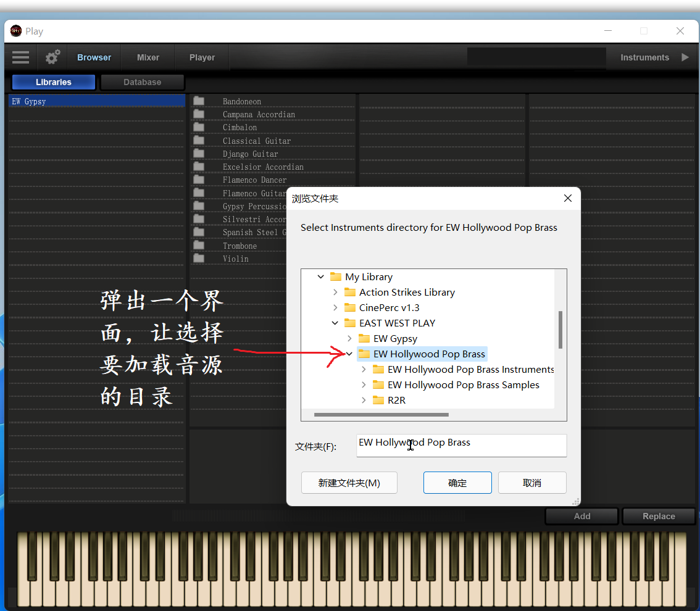Open the Flamenco Dancer folder icon
The image size is (700, 611).
click(199, 180)
